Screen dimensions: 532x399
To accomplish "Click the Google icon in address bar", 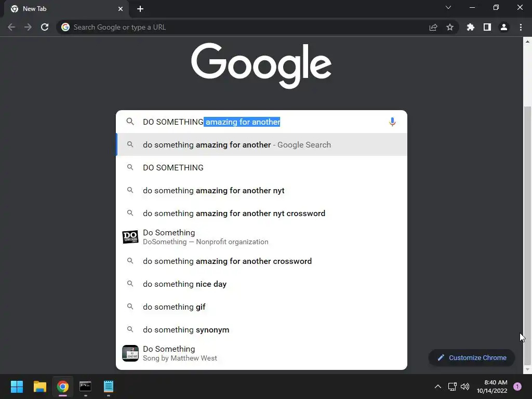I will tap(65, 27).
